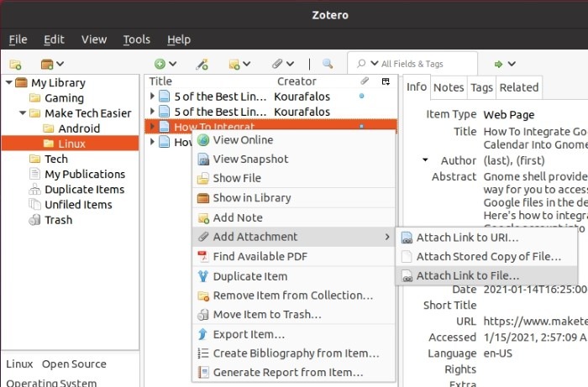Expand the first 5 of the Best Lin item
The image size is (588, 387).
click(x=152, y=96)
